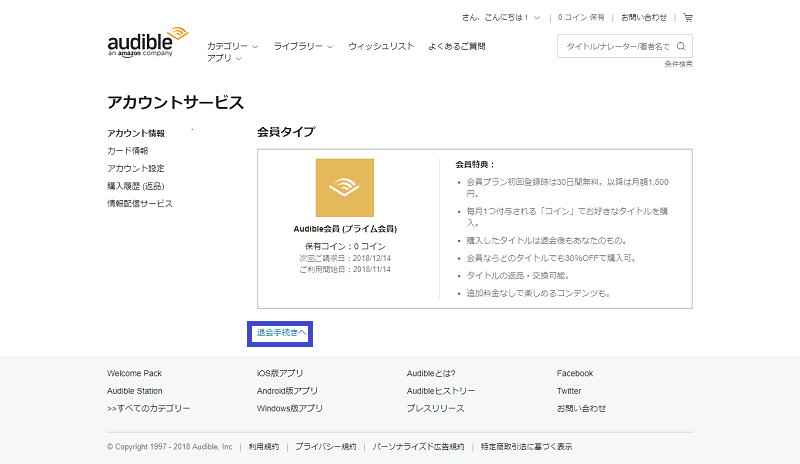Click the 会員タイプ heading
This screenshot has height=464, width=800.
tap(286, 132)
